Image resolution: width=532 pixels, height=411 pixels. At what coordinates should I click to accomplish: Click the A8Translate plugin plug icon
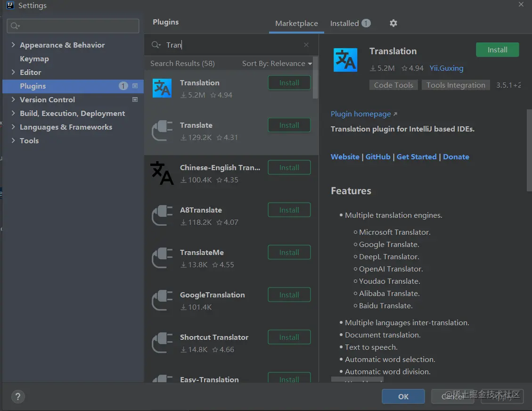(x=162, y=215)
